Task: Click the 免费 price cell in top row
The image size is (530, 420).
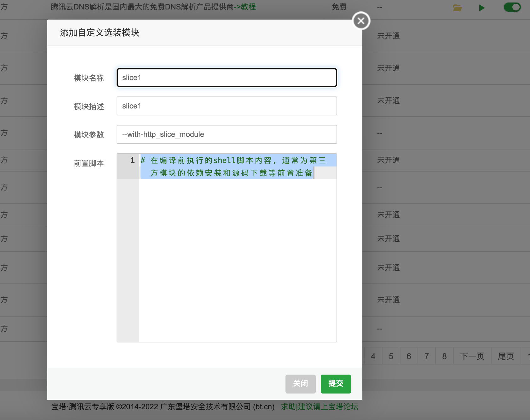Action: click(339, 7)
